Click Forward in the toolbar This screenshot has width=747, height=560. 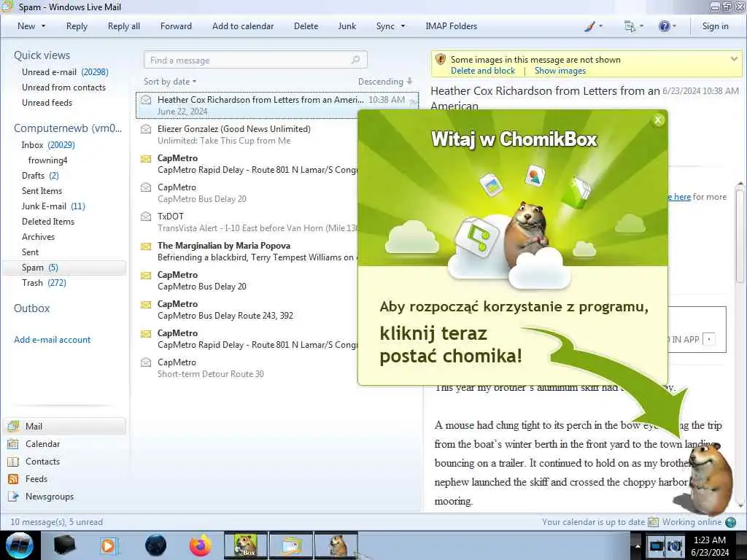[x=176, y=26]
